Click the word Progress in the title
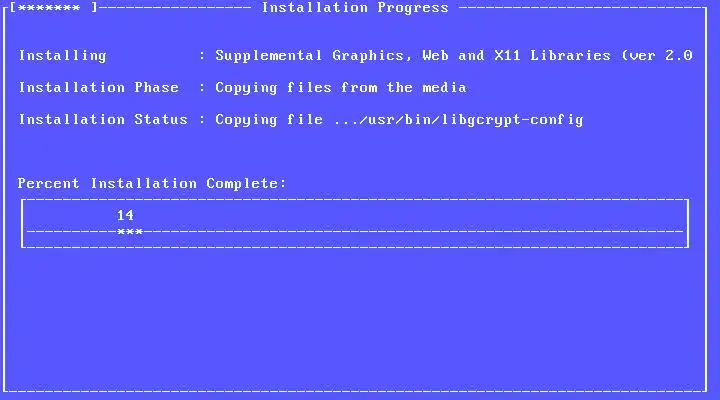This screenshot has height=400, width=720. coord(413,8)
